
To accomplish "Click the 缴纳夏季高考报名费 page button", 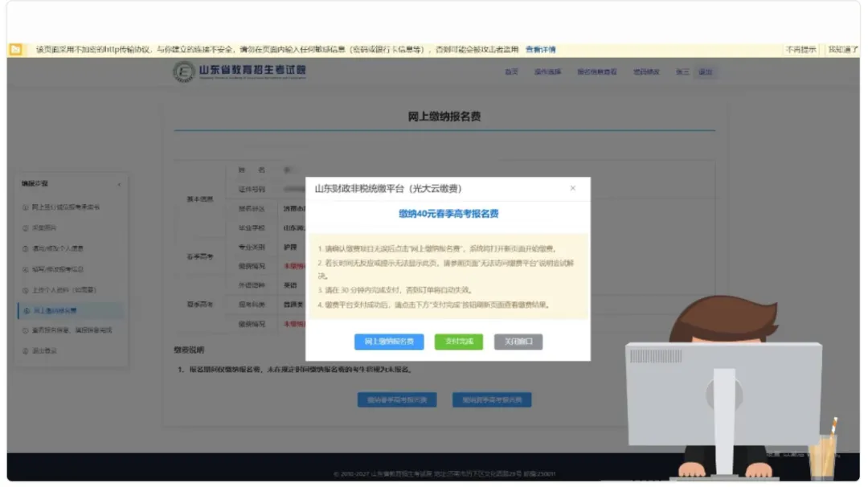I will (x=492, y=399).
